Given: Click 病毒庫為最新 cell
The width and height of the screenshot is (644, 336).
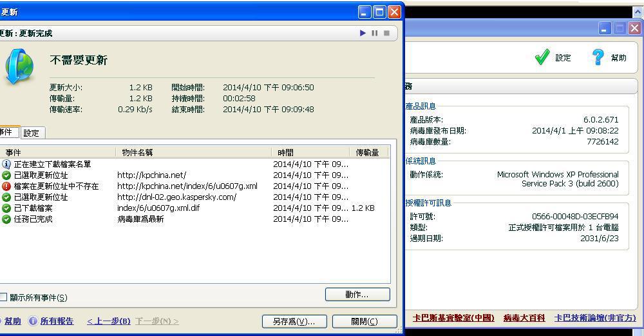Looking at the screenshot, I should 140,219.
